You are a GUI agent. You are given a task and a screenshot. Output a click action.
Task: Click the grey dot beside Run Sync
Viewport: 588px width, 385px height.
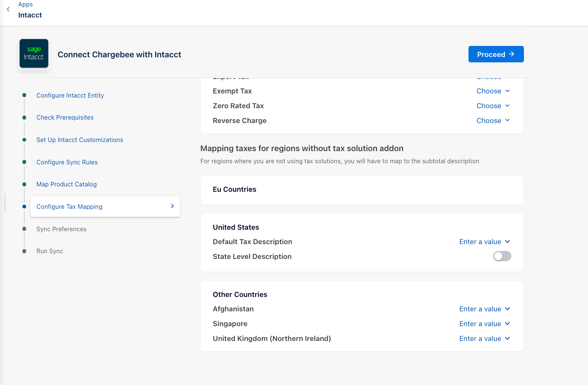pos(24,251)
